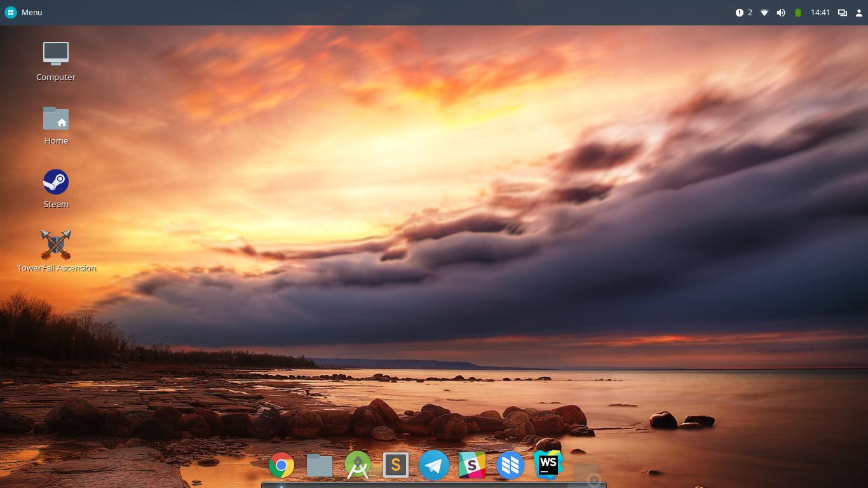Select the Steam desktop shortcut
This screenshot has width=868, height=488.
[56, 189]
